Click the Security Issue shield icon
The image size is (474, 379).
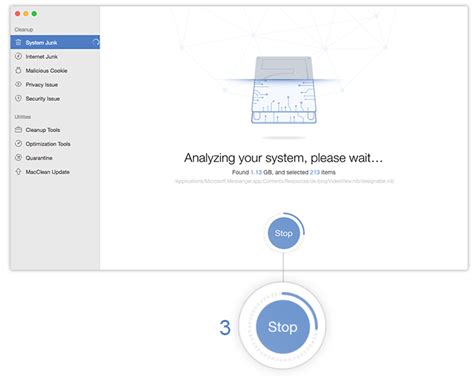point(19,98)
